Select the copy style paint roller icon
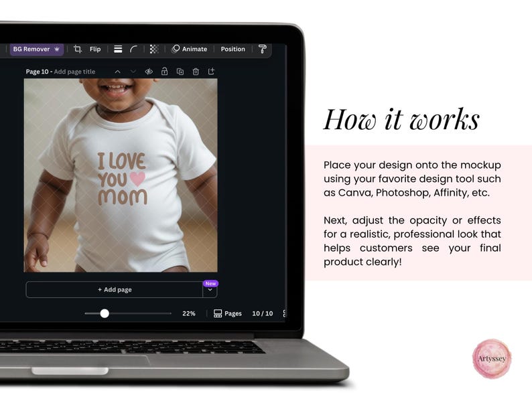The image size is (532, 399). (x=262, y=49)
